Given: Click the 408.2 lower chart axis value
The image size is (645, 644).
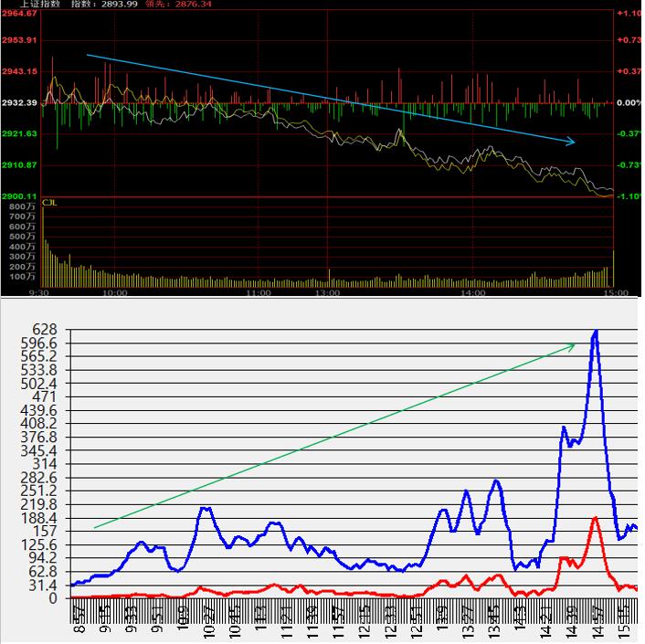Looking at the screenshot, I should pyautogui.click(x=39, y=424).
